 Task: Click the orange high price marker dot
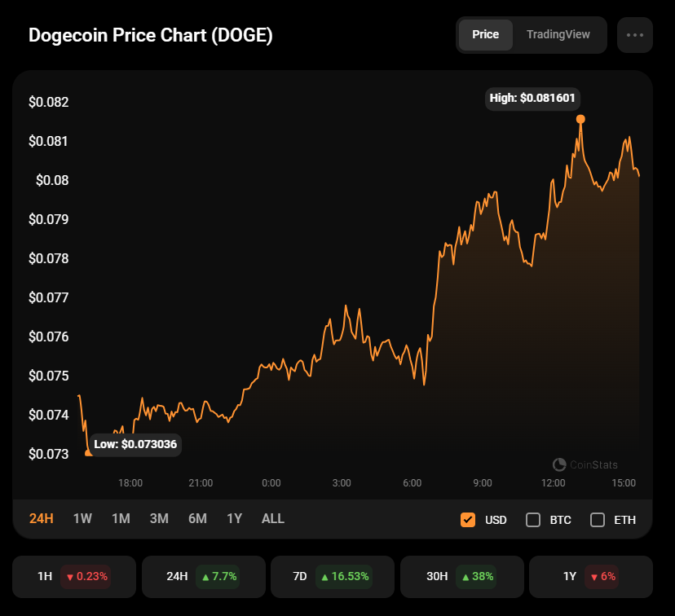[580, 119]
